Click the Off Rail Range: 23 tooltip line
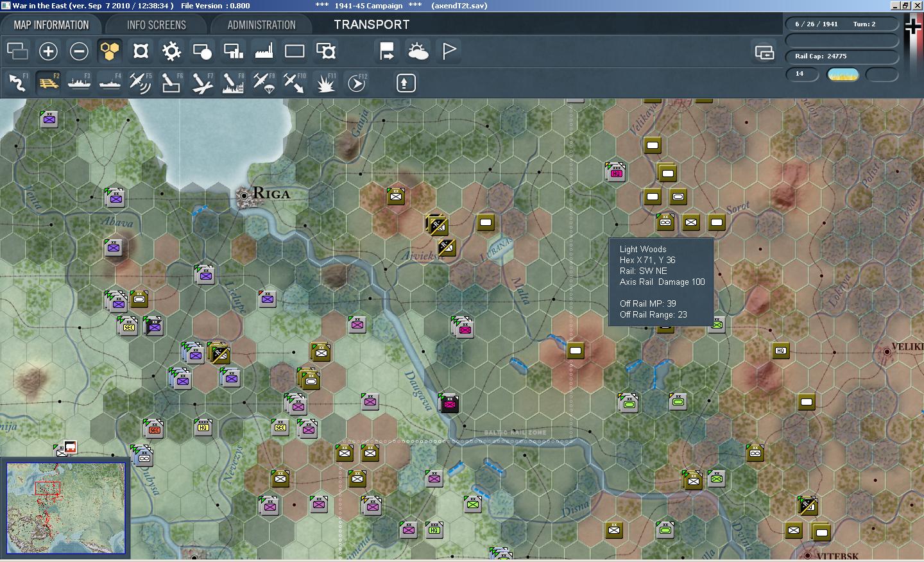This screenshot has height=562, width=924. pos(653,314)
